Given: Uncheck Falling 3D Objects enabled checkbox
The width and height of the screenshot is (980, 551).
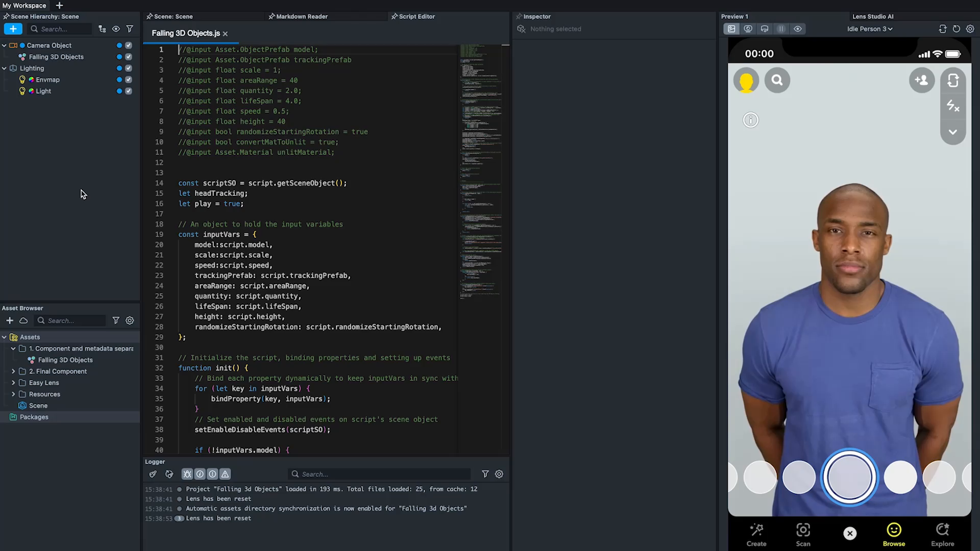Looking at the screenshot, I should point(129,57).
